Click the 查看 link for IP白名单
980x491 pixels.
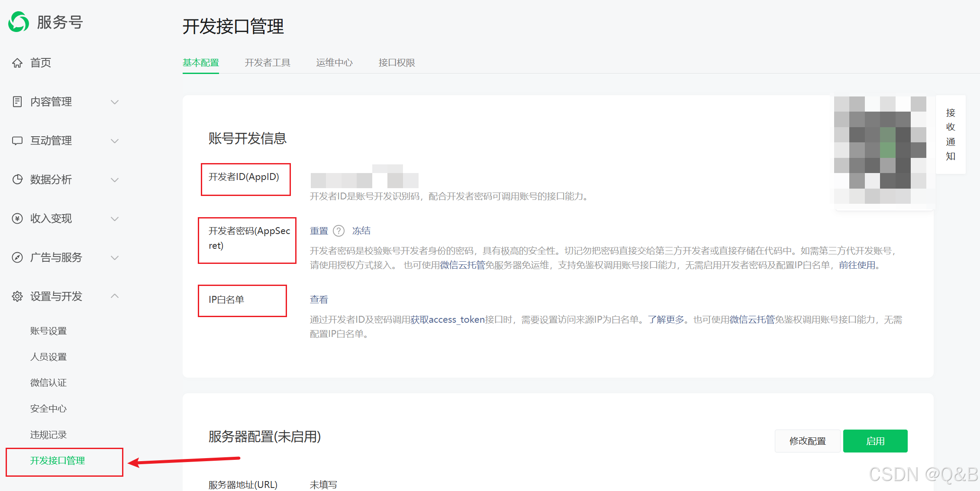[x=319, y=299]
